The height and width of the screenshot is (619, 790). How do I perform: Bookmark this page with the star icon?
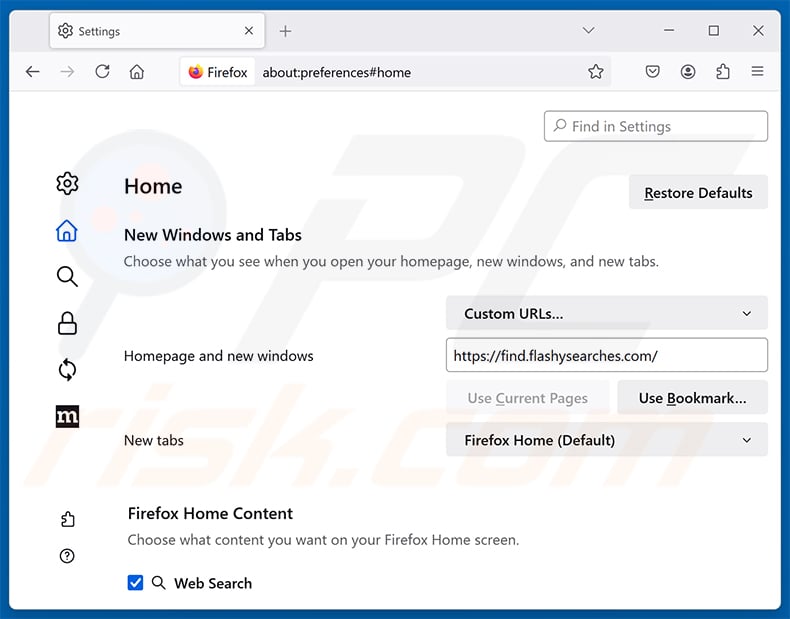point(596,72)
